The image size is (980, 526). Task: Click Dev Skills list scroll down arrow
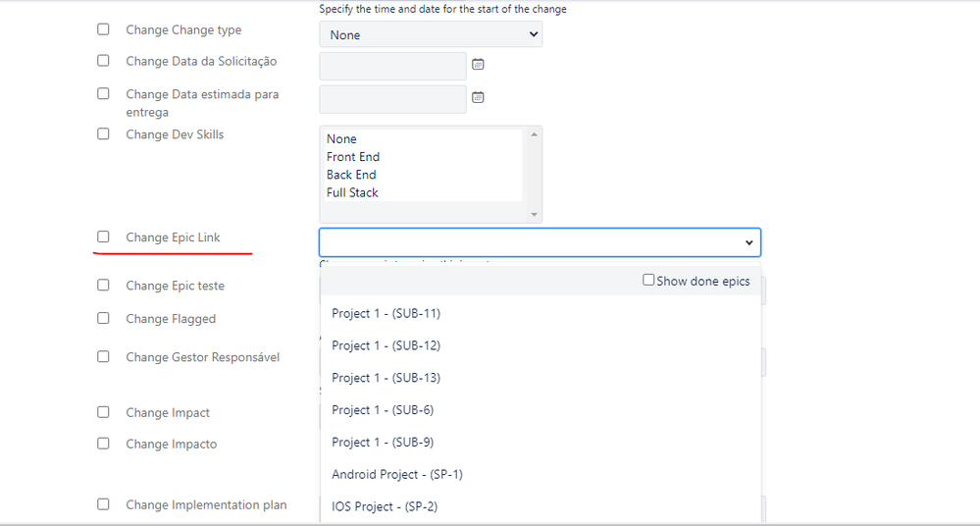(x=534, y=215)
